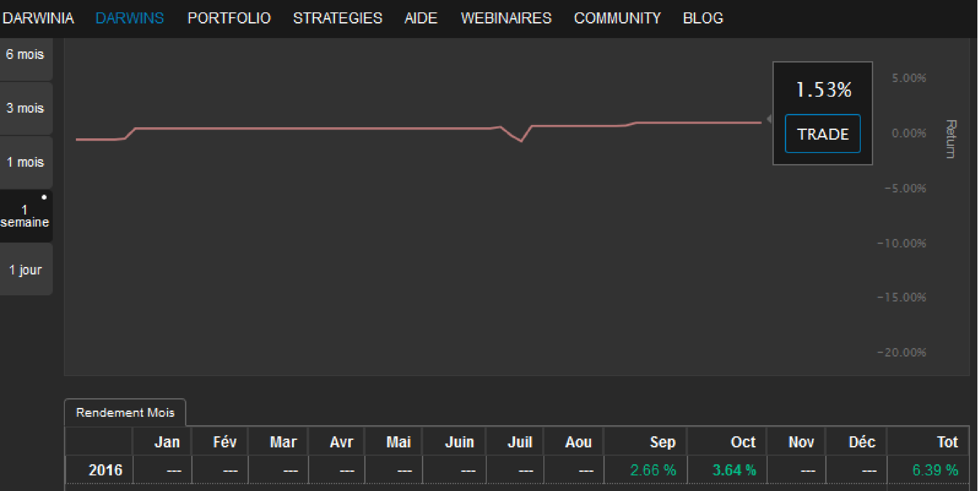Image resolution: width=980 pixels, height=491 pixels.
Task: Open the DARWINIA menu item
Action: pyautogui.click(x=38, y=18)
